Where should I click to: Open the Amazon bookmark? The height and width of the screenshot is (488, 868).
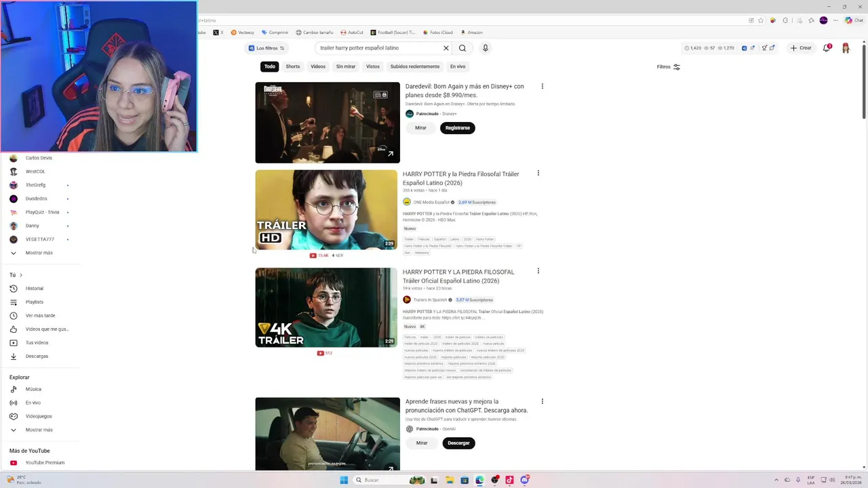(x=471, y=33)
